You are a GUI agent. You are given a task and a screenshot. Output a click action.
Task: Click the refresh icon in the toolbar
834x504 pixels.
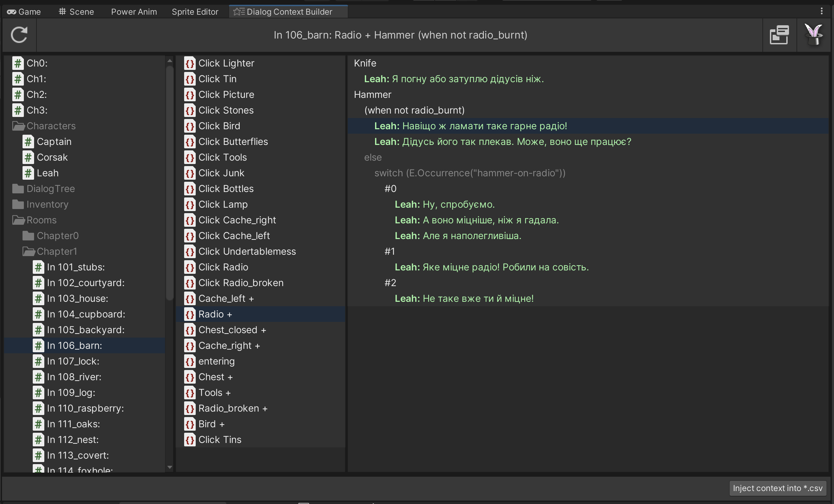point(19,35)
